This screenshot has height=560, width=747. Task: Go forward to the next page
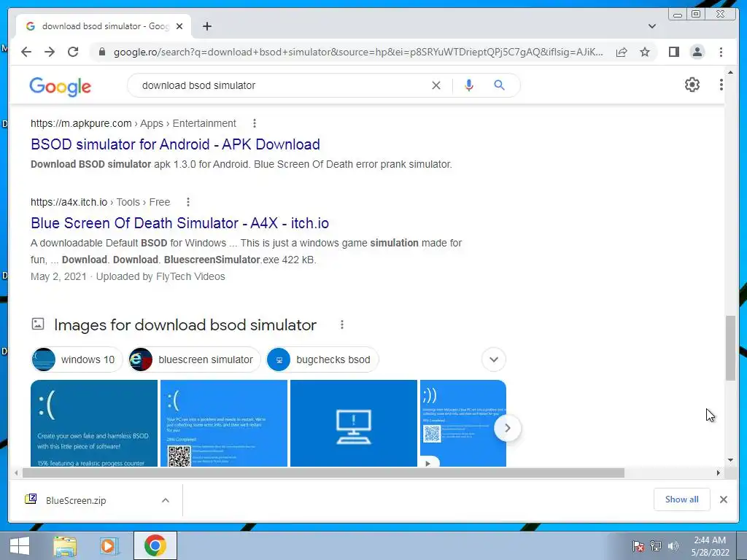50,52
